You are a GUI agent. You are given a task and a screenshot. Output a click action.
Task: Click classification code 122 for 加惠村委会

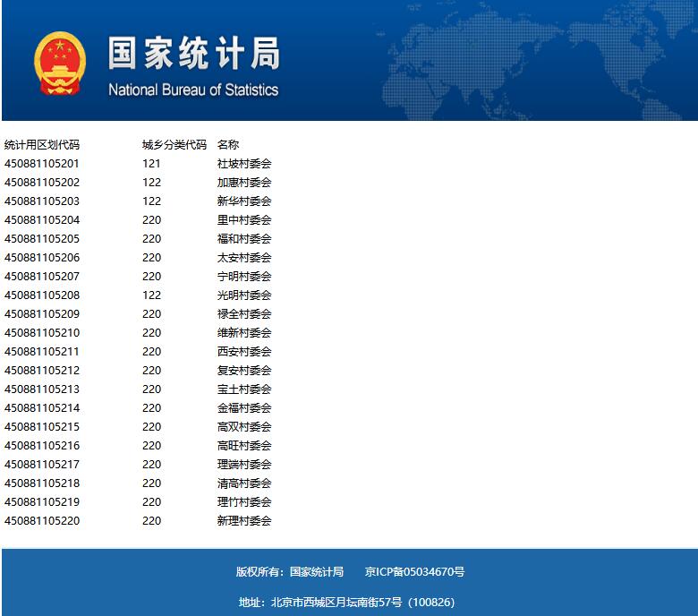(x=152, y=182)
